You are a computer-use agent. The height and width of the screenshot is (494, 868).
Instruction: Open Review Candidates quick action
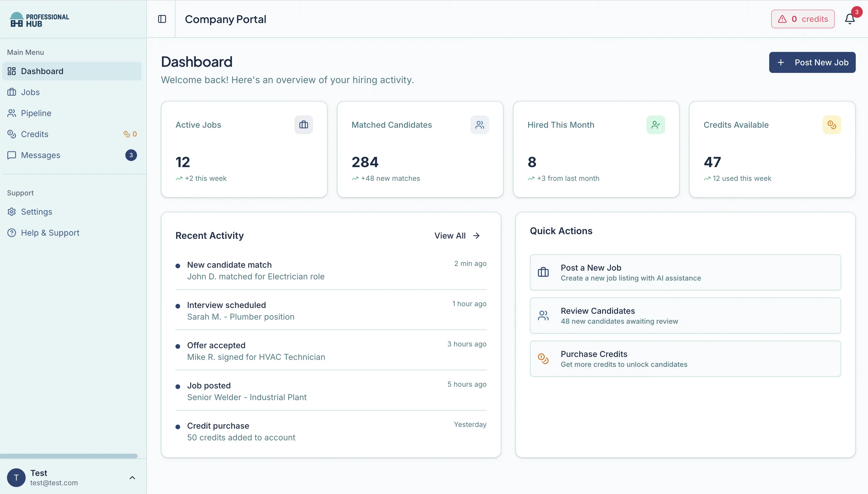pyautogui.click(x=685, y=315)
